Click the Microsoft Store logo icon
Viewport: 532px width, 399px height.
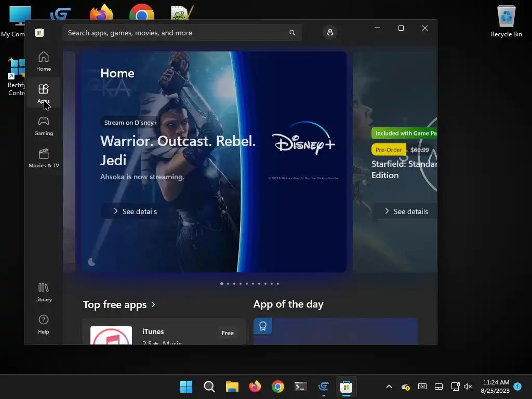click(39, 33)
